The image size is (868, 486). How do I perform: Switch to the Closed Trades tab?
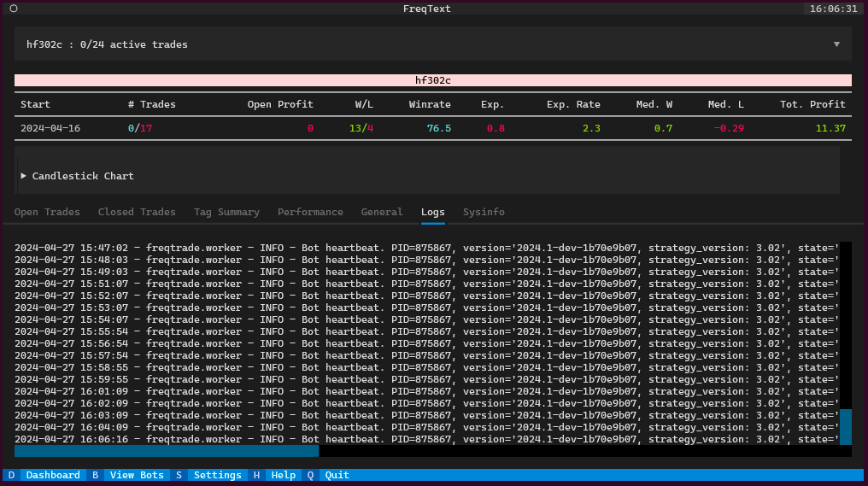pos(137,212)
